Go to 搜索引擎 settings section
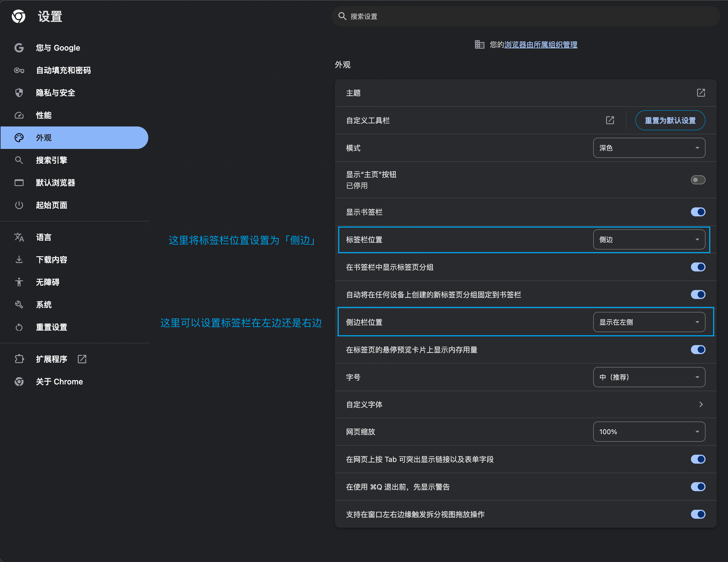Screen dimensions: 728x562 (x=51, y=160)
